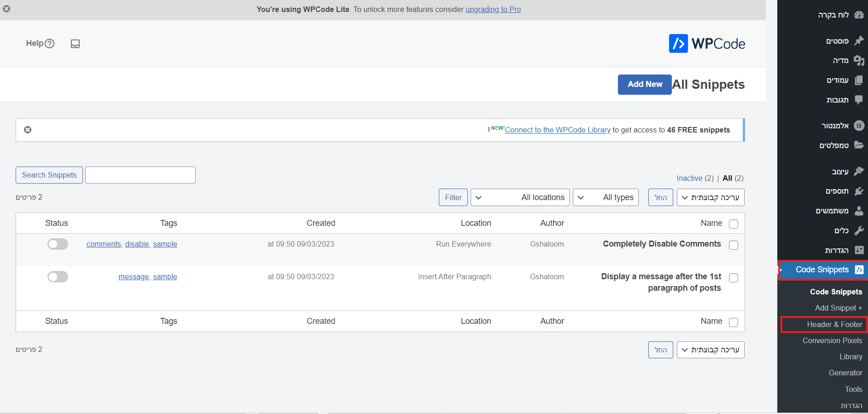Image resolution: width=868 pixels, height=414 pixels.
Task: Click the Code Snippets WPCode icon
Action: 859,270
